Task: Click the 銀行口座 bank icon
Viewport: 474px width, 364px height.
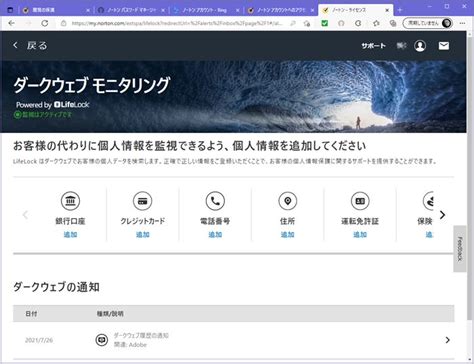Action: (70, 201)
